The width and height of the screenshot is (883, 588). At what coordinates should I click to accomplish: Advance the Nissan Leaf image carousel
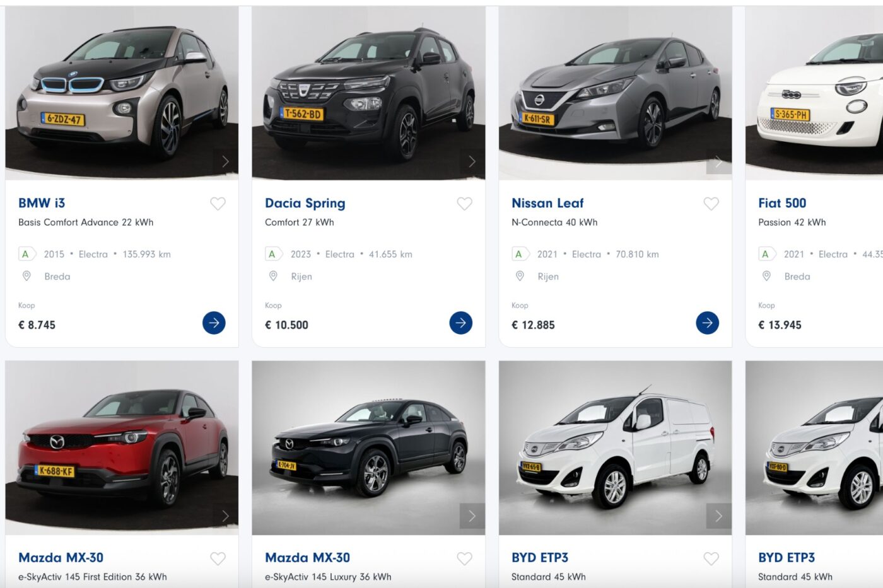[718, 161]
